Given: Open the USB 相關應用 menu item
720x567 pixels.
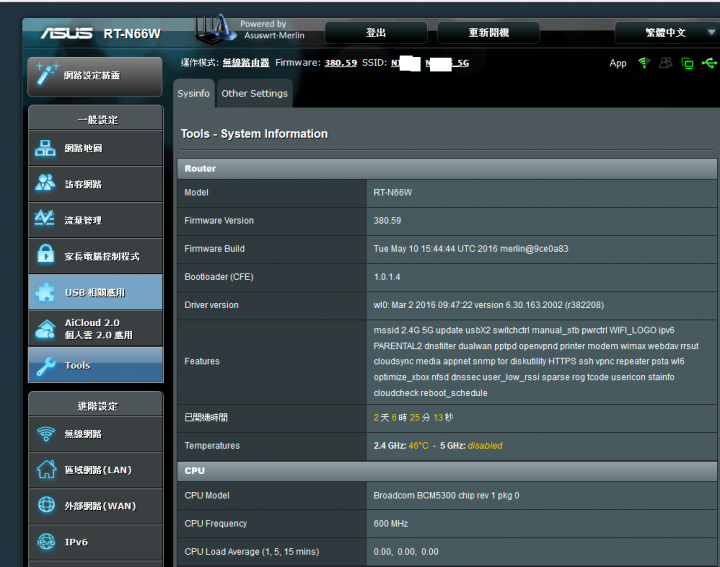Looking at the screenshot, I should click(96, 292).
